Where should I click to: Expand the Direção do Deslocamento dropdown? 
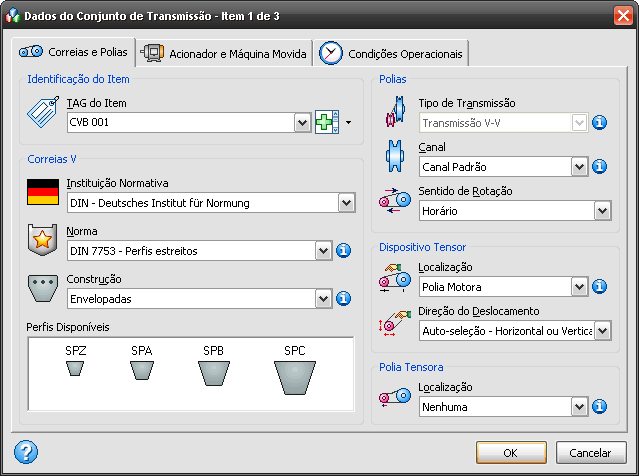602,331
